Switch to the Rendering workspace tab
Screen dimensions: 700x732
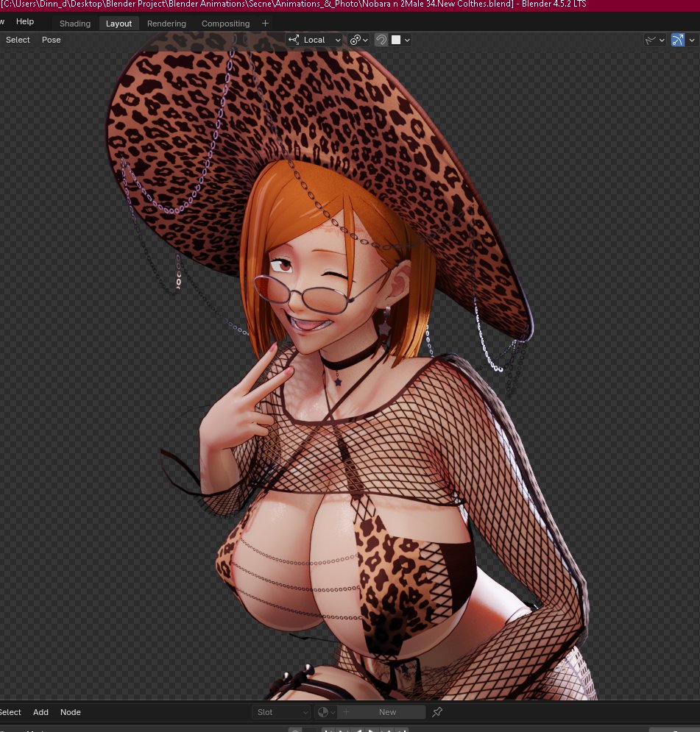pos(166,24)
